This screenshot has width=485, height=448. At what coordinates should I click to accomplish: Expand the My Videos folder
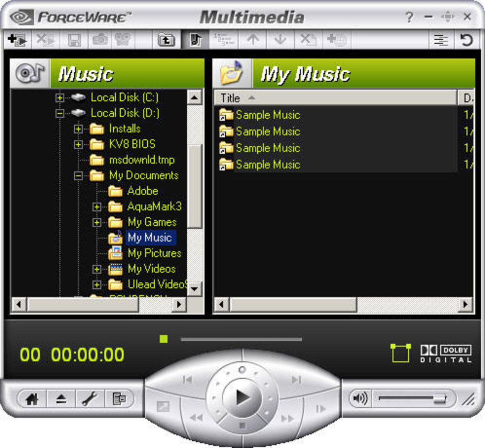click(x=97, y=269)
